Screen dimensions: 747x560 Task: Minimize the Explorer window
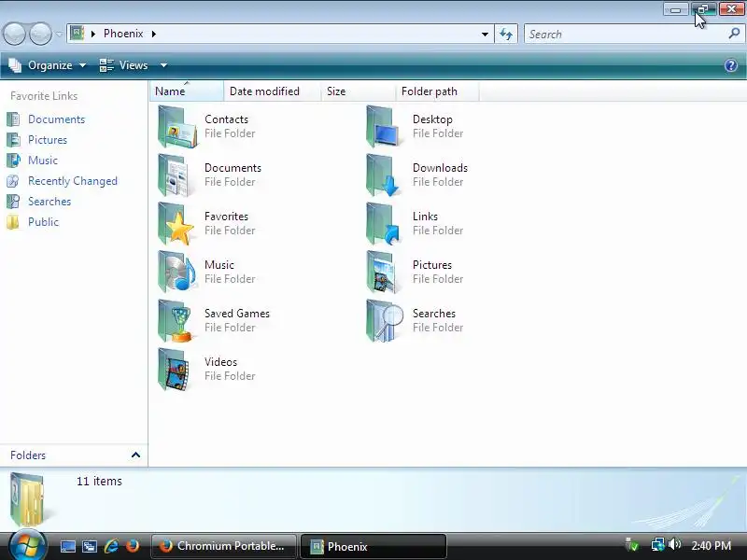click(x=675, y=9)
